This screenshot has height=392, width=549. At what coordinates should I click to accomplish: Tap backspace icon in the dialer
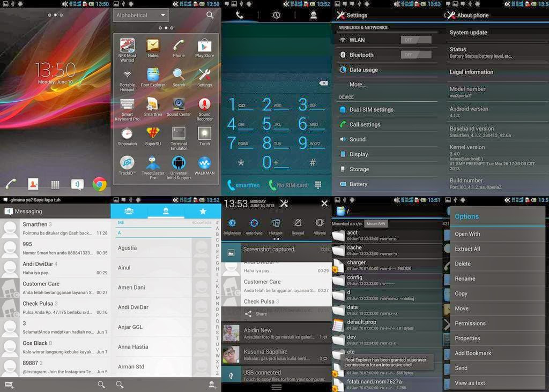click(323, 83)
